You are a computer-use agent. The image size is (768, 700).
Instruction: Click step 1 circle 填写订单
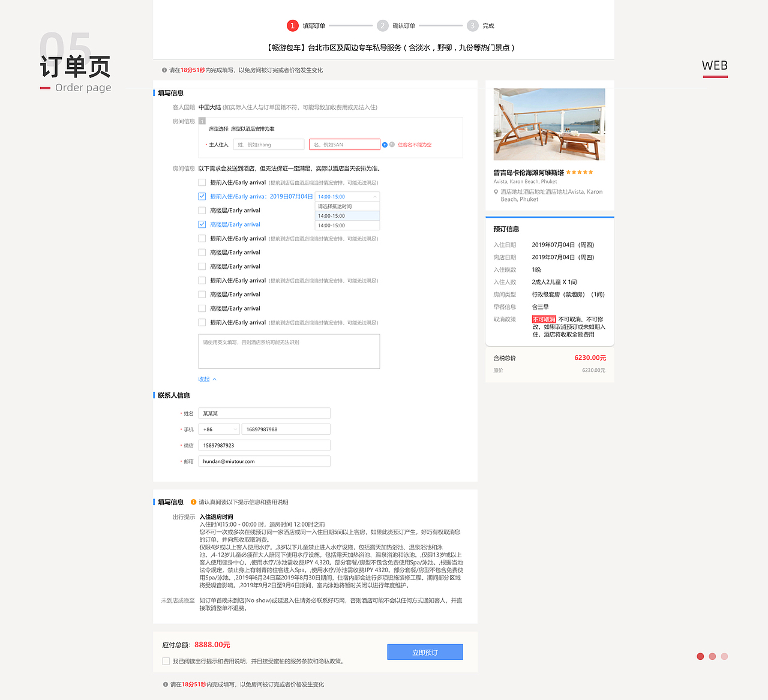(292, 26)
